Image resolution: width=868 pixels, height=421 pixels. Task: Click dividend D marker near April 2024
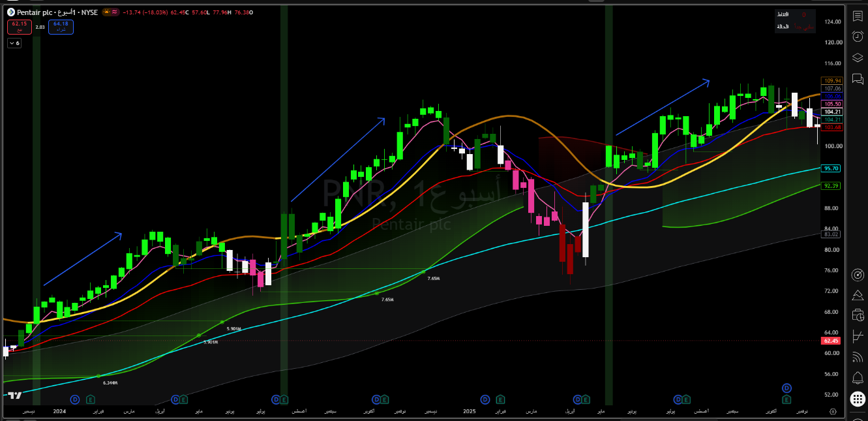coord(175,399)
